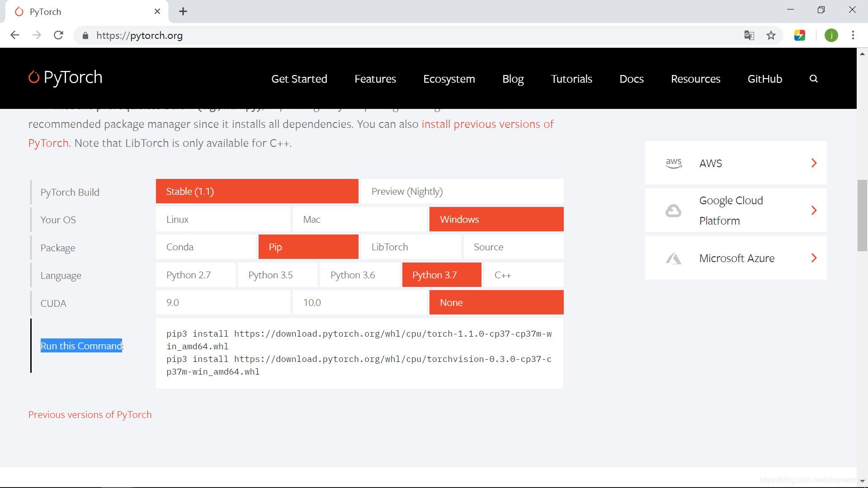Click Previous versions of PyTorch link
Screen dimensions: 868x488
[90, 415]
